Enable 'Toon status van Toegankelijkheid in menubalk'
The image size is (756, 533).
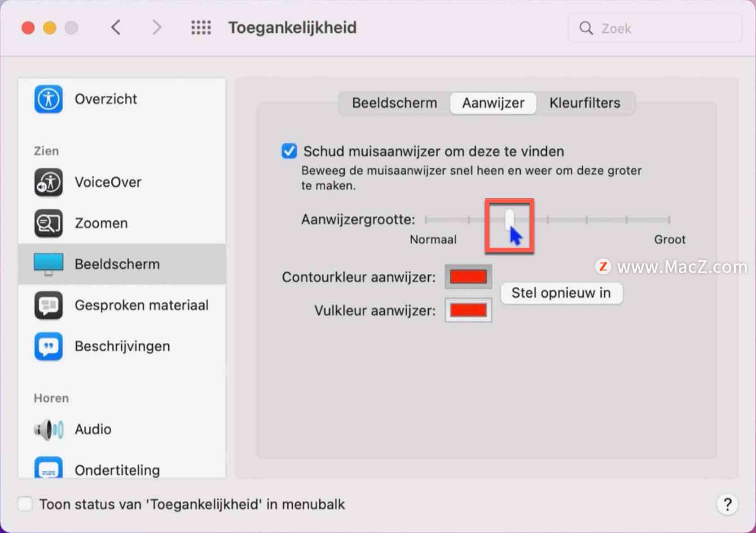(25, 504)
